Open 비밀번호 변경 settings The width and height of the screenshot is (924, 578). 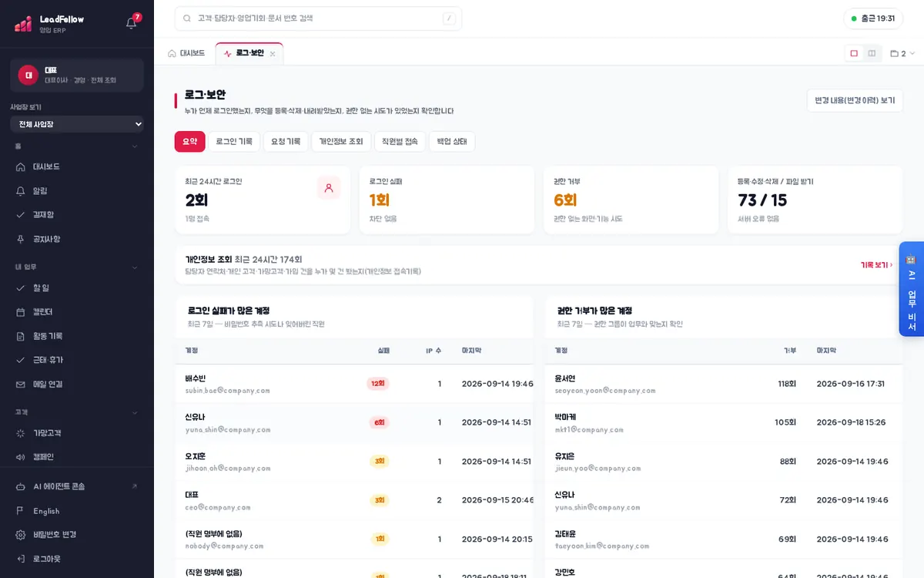click(77, 535)
